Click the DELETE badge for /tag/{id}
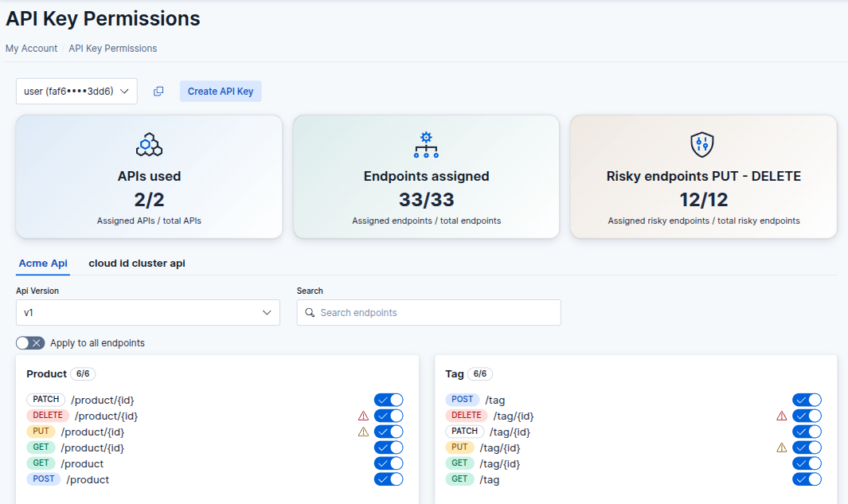 pyautogui.click(x=466, y=416)
